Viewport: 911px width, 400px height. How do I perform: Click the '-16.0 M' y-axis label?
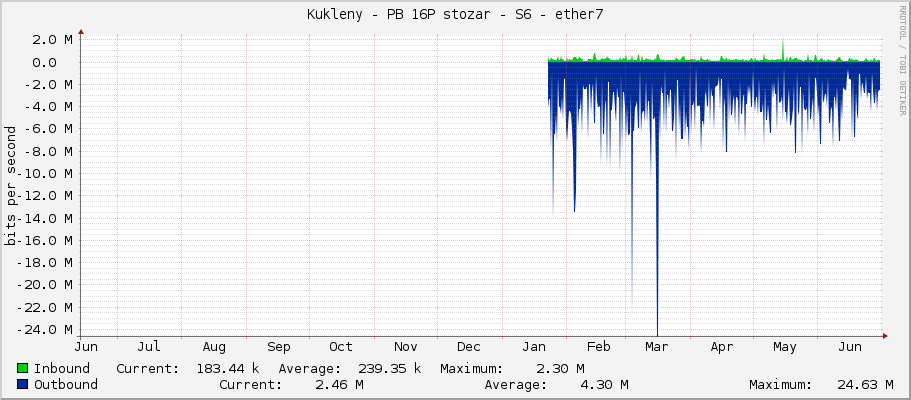pyautogui.click(x=44, y=240)
